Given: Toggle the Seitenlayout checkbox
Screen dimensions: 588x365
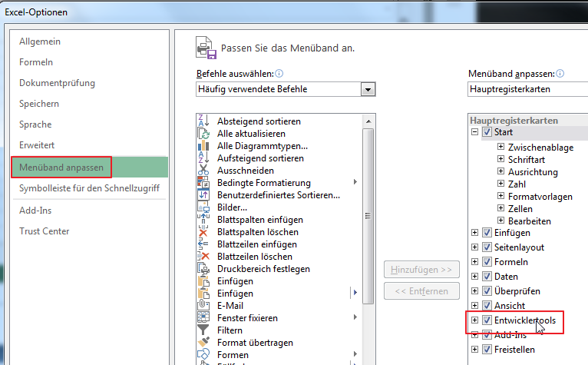Looking at the screenshot, I should coord(487,247).
